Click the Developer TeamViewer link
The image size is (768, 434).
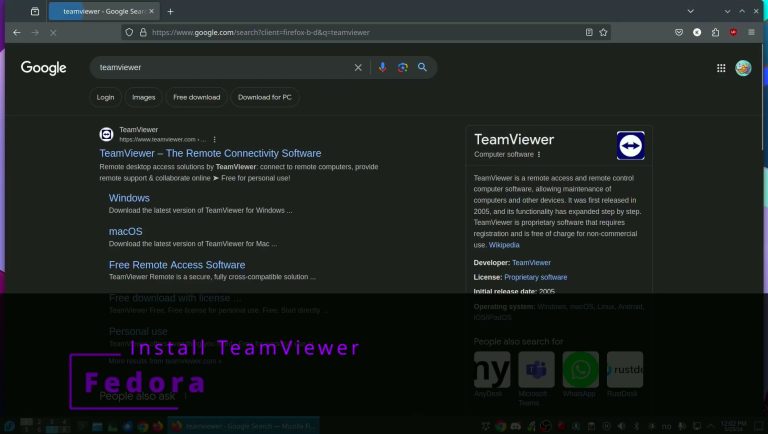click(x=531, y=263)
